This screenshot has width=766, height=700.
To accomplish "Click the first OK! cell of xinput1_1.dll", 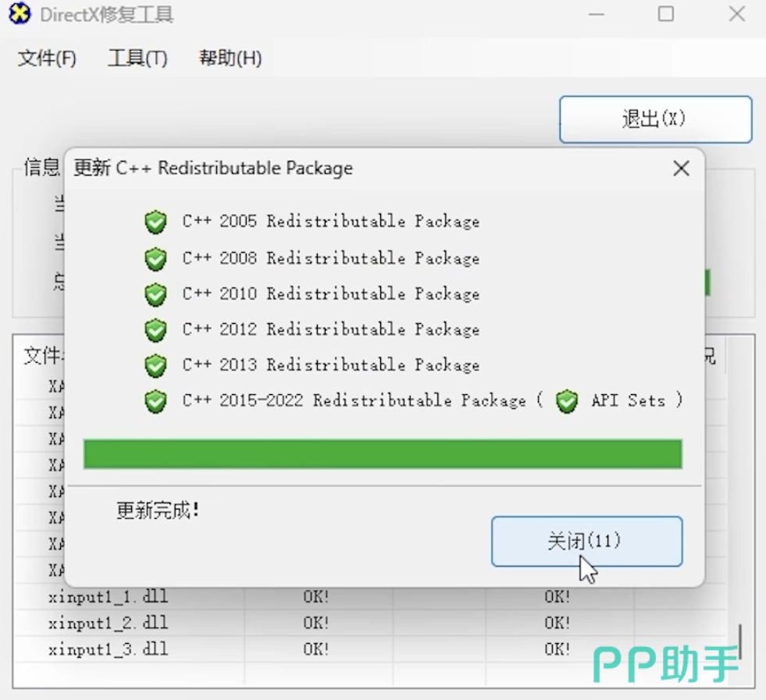I will pyautogui.click(x=315, y=596).
